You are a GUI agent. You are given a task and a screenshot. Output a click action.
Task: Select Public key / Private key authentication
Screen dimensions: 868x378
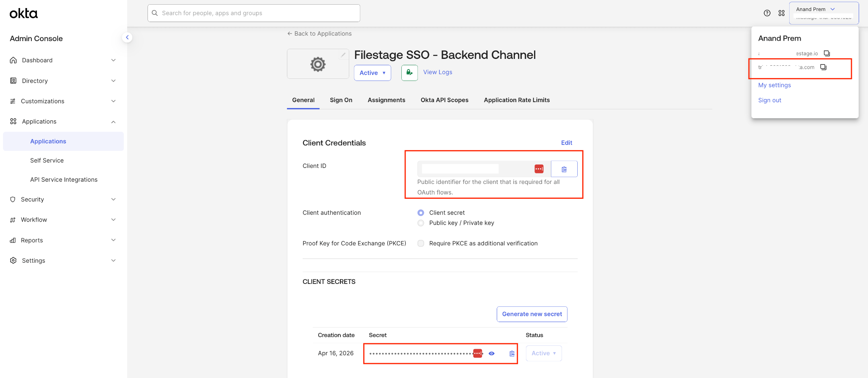click(421, 223)
